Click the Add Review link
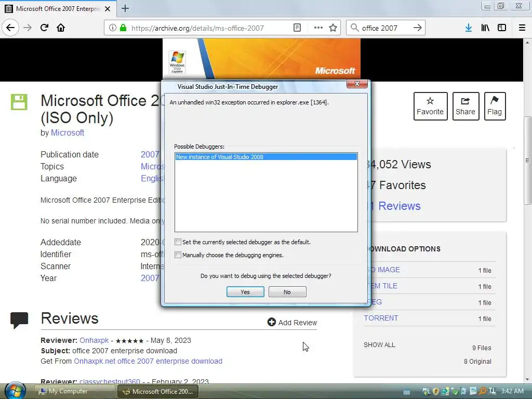This screenshot has width=532, height=399. click(292, 322)
